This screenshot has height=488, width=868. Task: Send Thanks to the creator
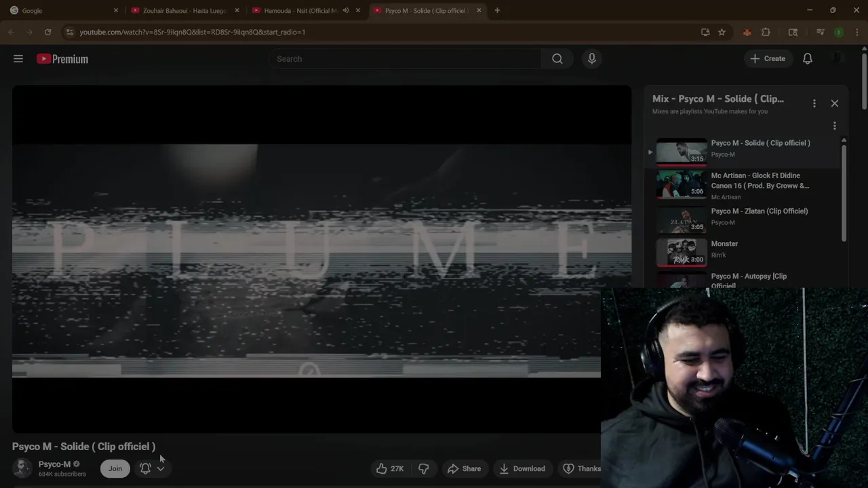pos(581,468)
